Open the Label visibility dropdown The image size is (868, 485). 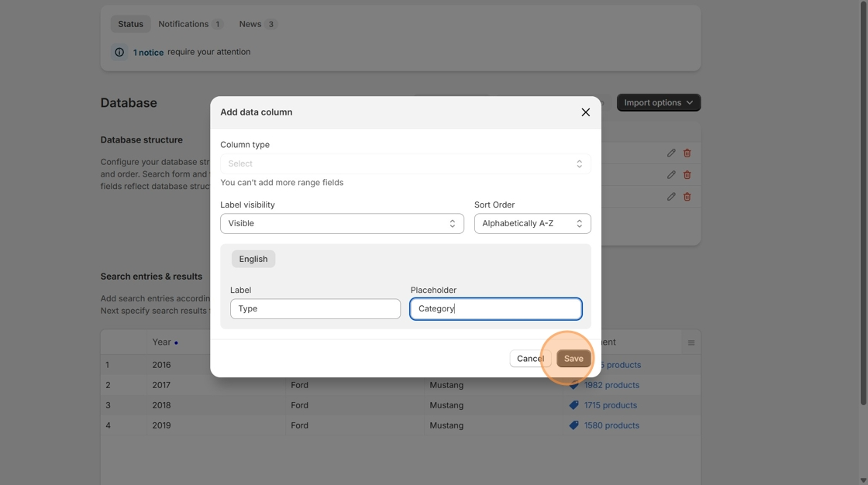[x=342, y=224]
